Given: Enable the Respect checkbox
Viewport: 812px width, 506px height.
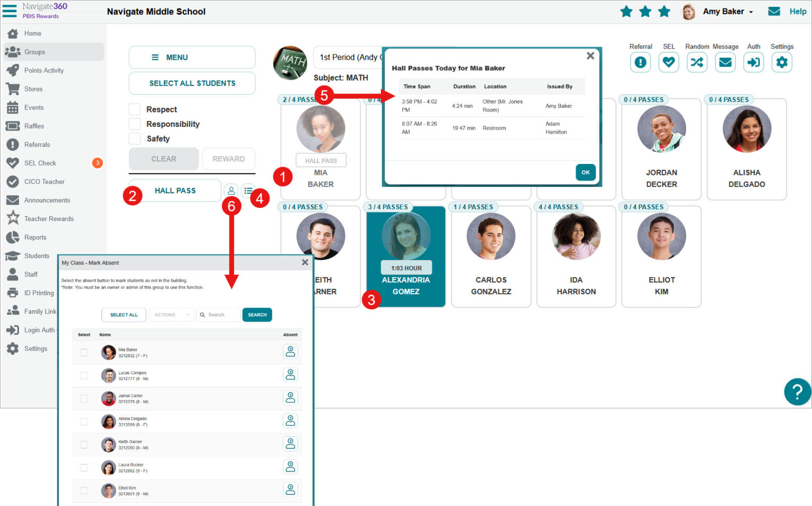Looking at the screenshot, I should point(134,109).
